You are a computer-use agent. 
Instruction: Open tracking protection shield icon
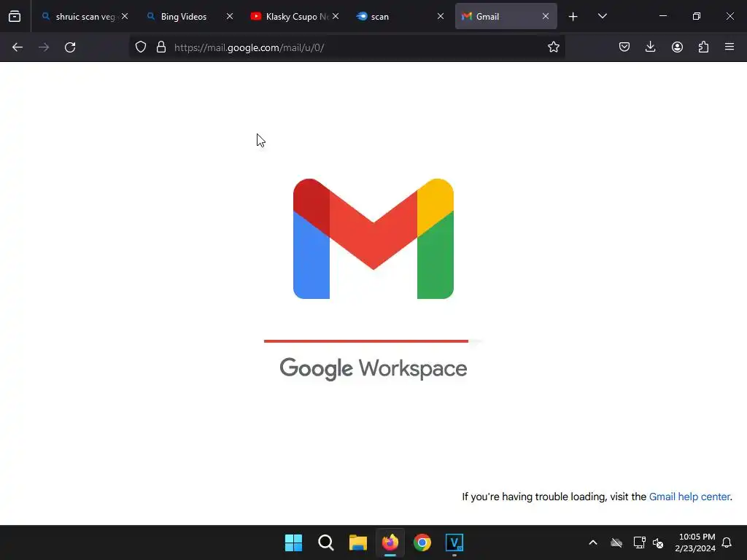pos(141,47)
